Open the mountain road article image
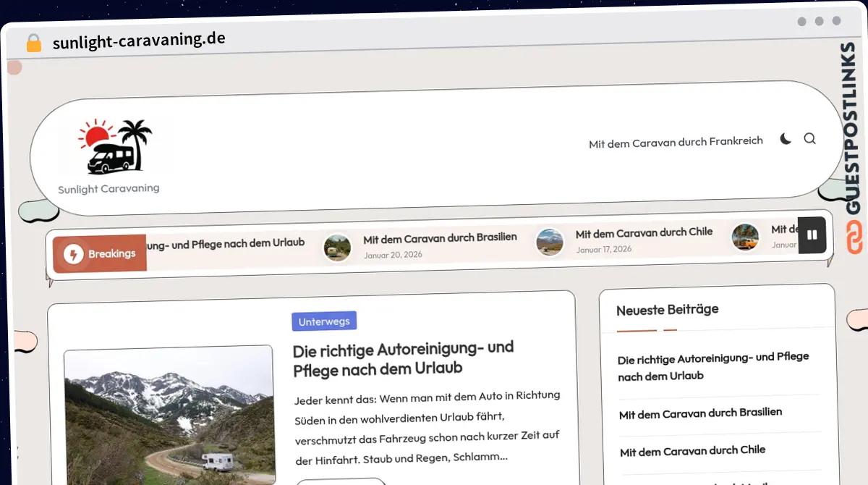 [x=169, y=416]
